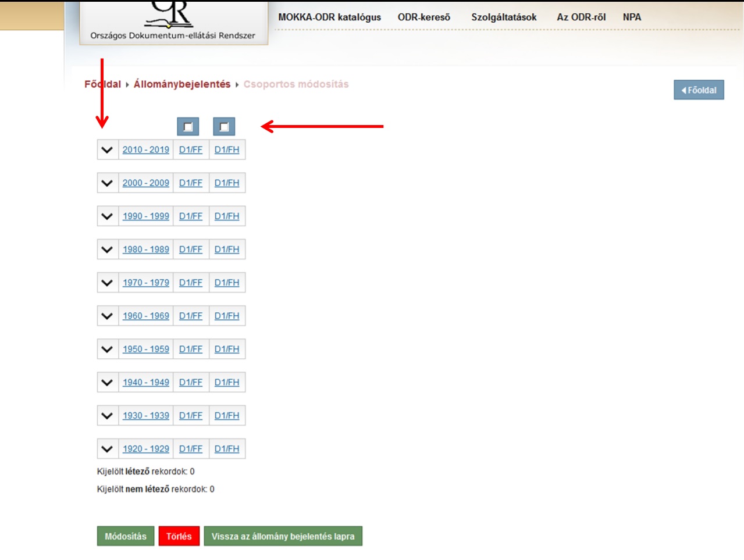
Task: Expand the 2010 - 2019 row chevron
Action: coord(107,150)
